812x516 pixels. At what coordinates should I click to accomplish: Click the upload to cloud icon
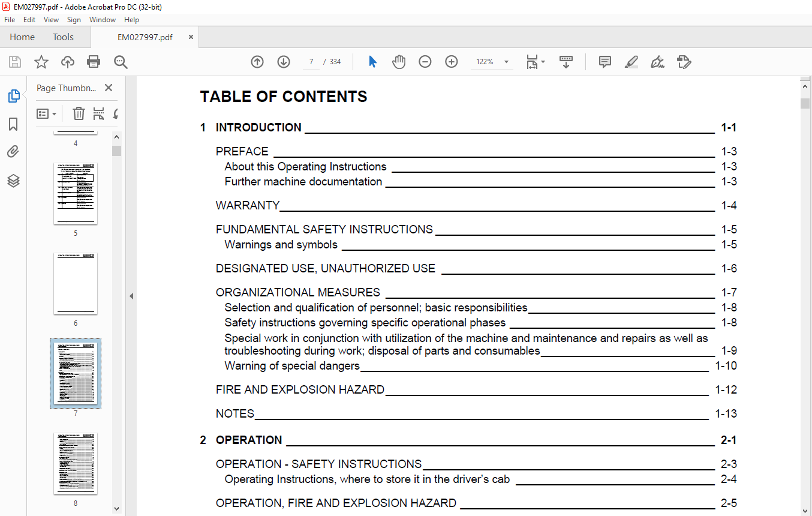point(68,62)
